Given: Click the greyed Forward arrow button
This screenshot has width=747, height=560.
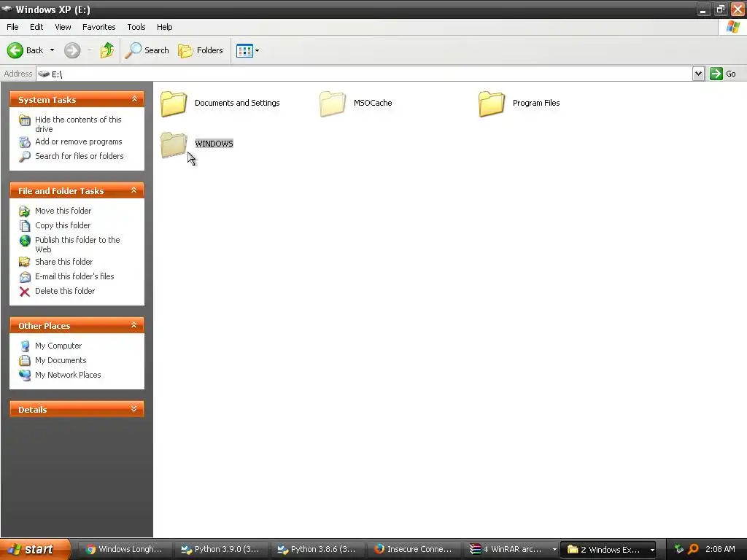Looking at the screenshot, I should click(x=72, y=50).
